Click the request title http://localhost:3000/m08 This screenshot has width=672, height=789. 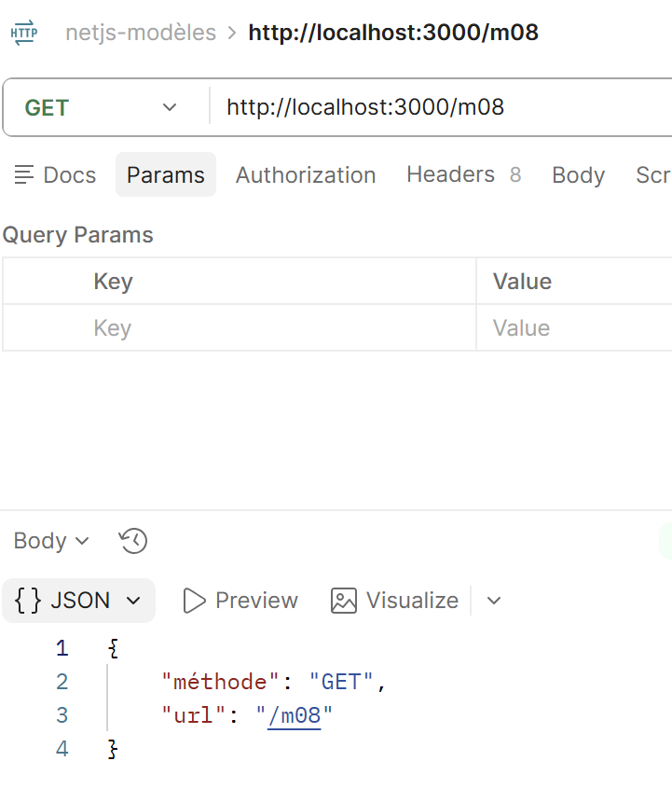[x=393, y=33]
